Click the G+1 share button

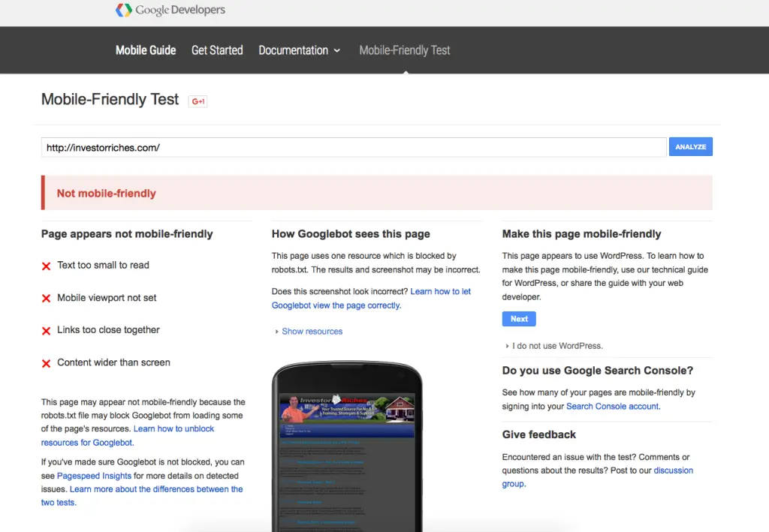click(198, 101)
